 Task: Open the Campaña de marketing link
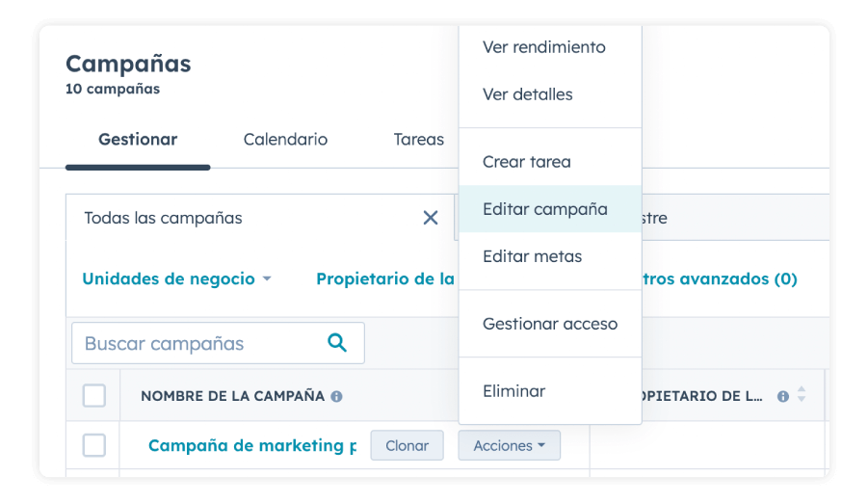pos(246,445)
